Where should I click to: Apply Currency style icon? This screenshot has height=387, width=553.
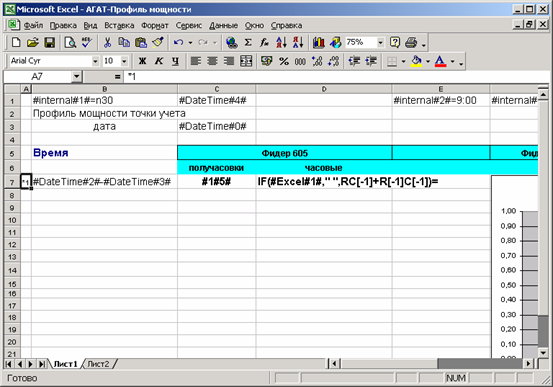(267, 61)
